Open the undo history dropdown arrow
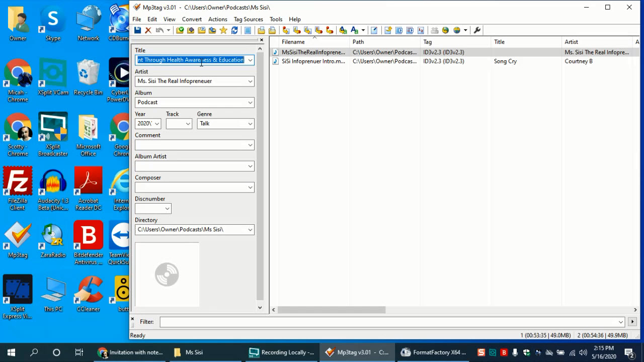 click(169, 30)
